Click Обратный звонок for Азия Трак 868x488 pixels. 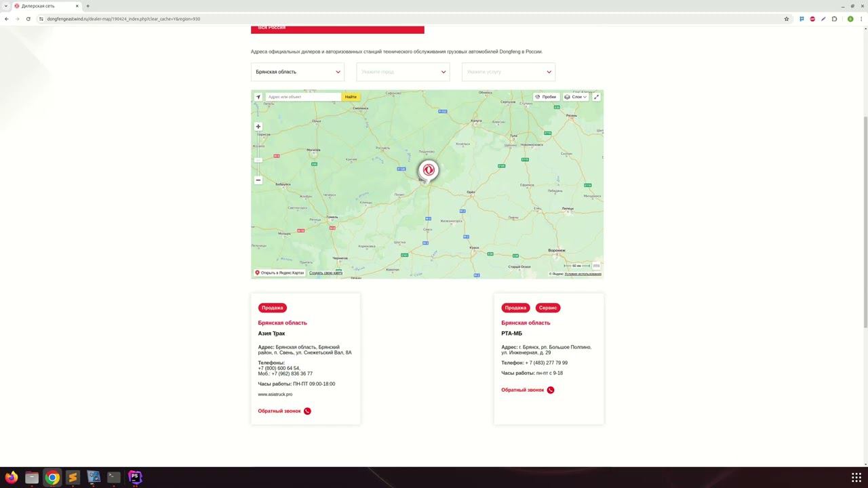(279, 411)
